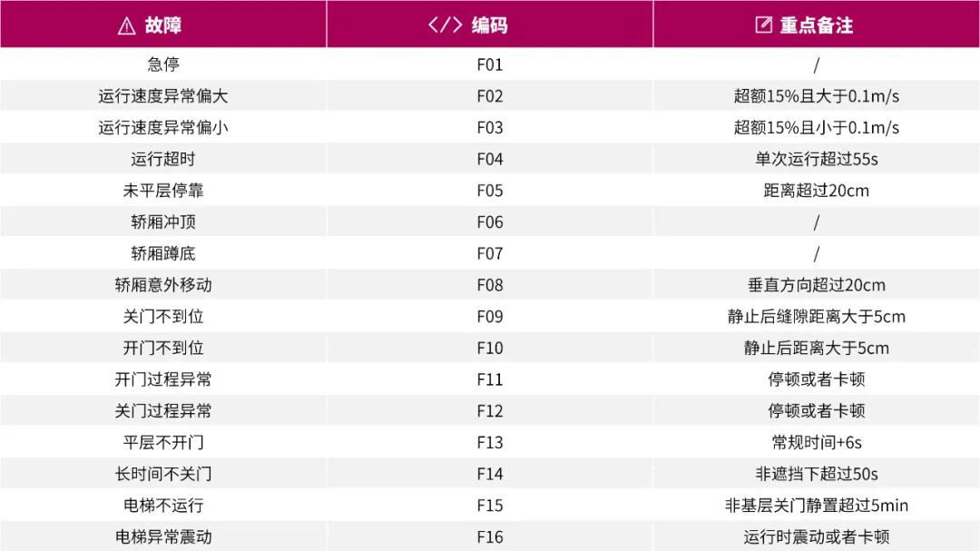Select the 故障 column header text
This screenshot has height=551, width=980.
[163, 25]
